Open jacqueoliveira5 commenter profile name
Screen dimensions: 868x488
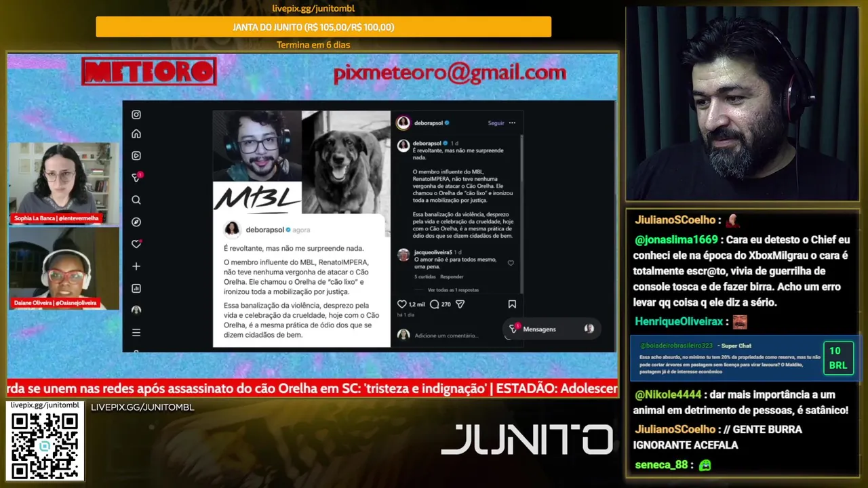pyautogui.click(x=433, y=252)
